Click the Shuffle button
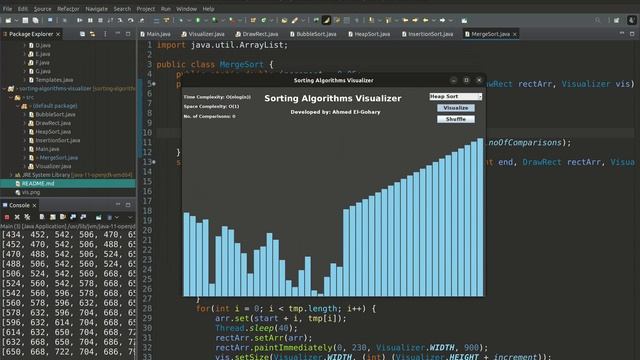This screenshot has width=640, height=360. [x=456, y=119]
